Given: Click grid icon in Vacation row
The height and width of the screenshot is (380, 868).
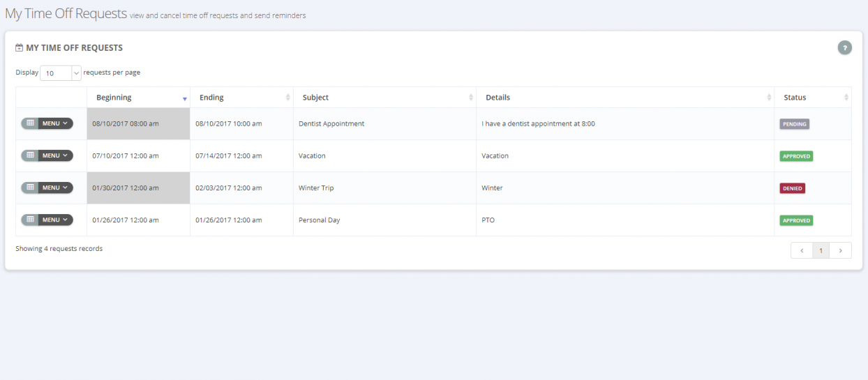Looking at the screenshot, I should click(x=30, y=155).
